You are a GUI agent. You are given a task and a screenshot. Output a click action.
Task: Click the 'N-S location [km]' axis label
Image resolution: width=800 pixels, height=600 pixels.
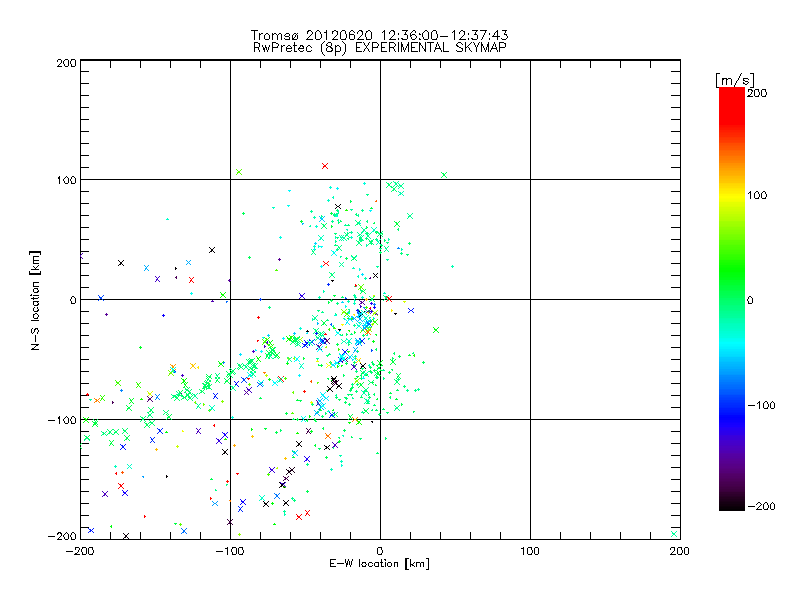click(x=35, y=300)
